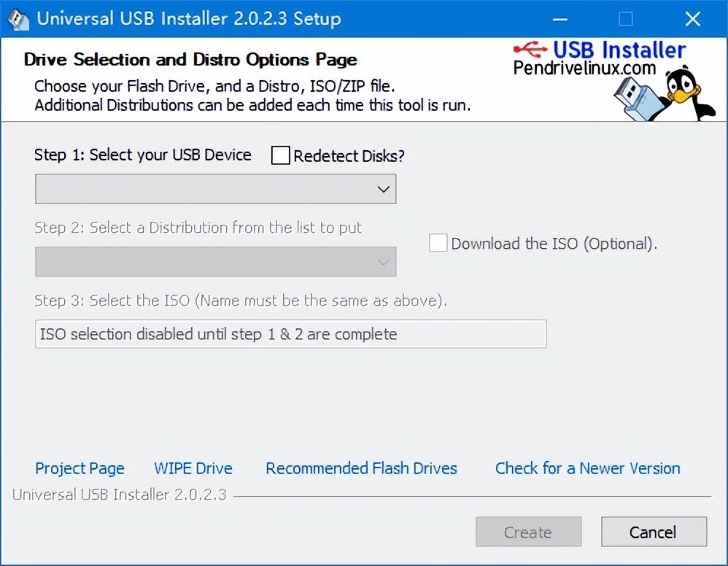This screenshot has height=566, width=728.
Task: Minimize the Setup window
Action: (560, 19)
